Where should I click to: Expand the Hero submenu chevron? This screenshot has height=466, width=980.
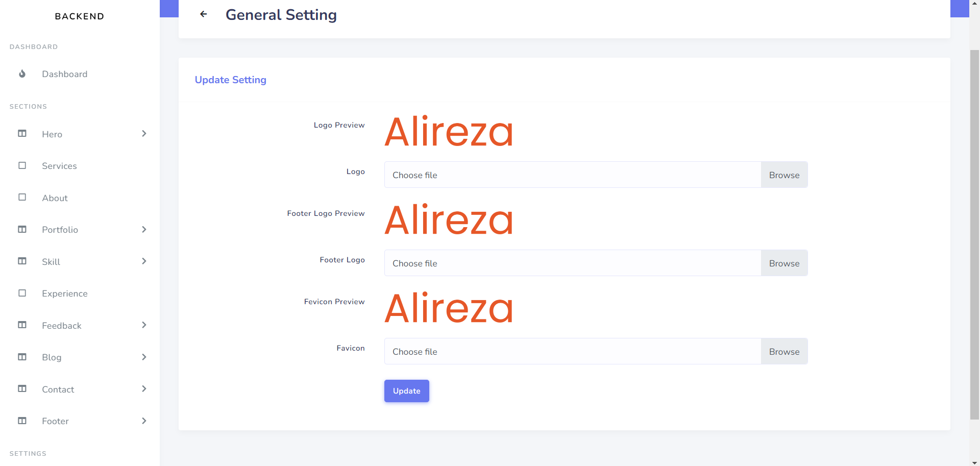coord(144,134)
